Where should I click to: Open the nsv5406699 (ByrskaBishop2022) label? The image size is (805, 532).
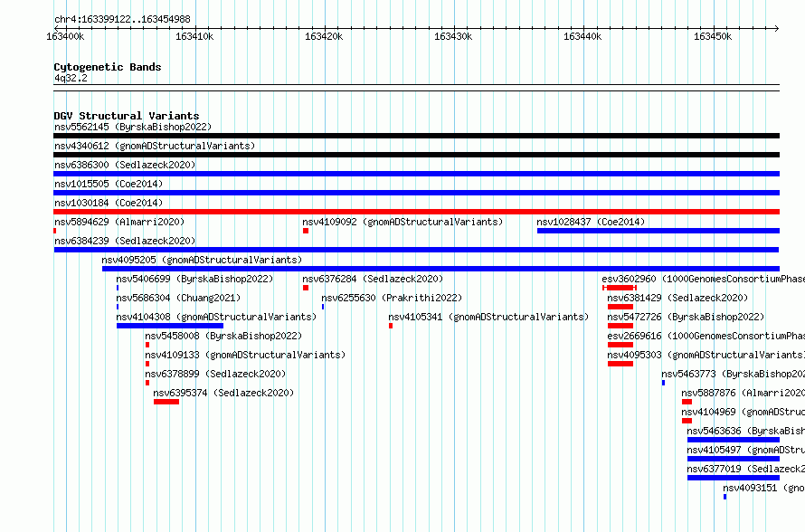coord(194,279)
